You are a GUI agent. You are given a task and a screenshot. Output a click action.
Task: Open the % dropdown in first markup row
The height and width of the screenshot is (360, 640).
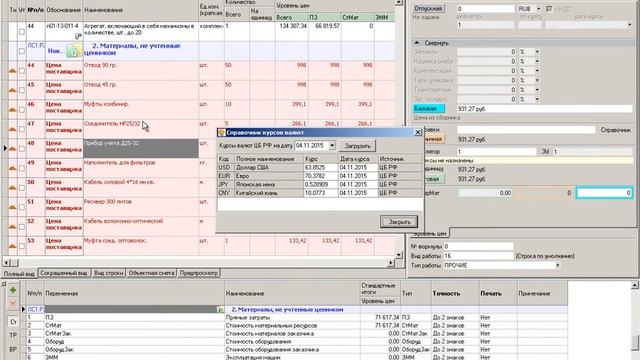coord(537,52)
